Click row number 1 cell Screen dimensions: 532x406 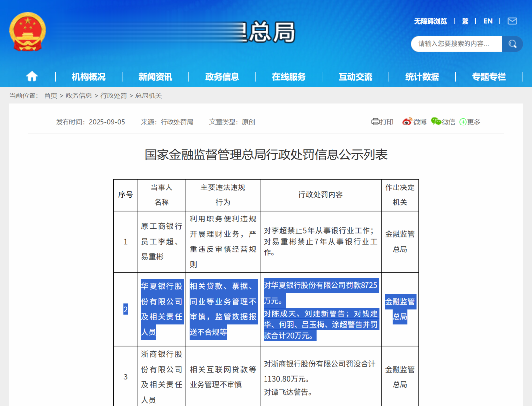125,242
